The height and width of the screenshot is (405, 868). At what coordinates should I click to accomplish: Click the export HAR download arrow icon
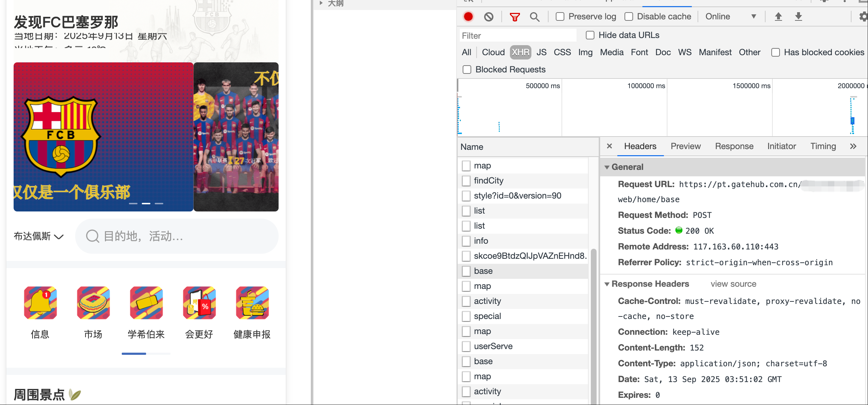[x=798, y=16]
